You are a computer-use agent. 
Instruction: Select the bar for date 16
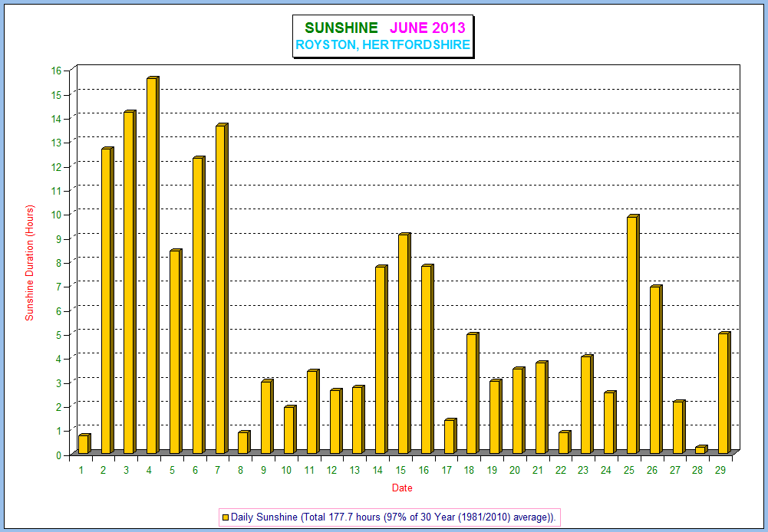pos(427,359)
